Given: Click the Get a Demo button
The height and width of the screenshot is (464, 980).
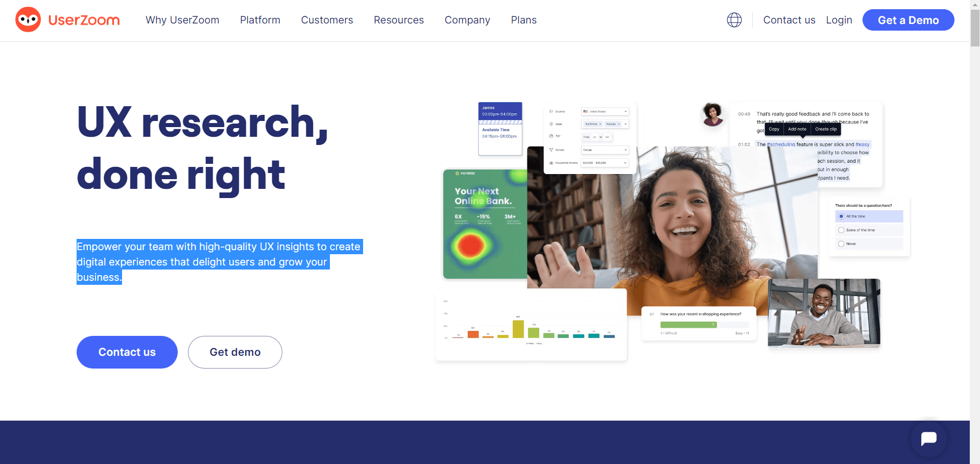Looking at the screenshot, I should pyautogui.click(x=908, y=20).
